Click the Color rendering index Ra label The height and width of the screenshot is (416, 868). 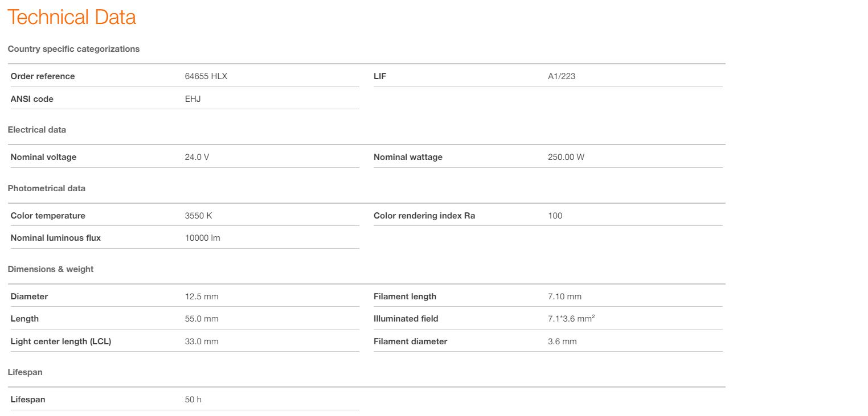424,216
